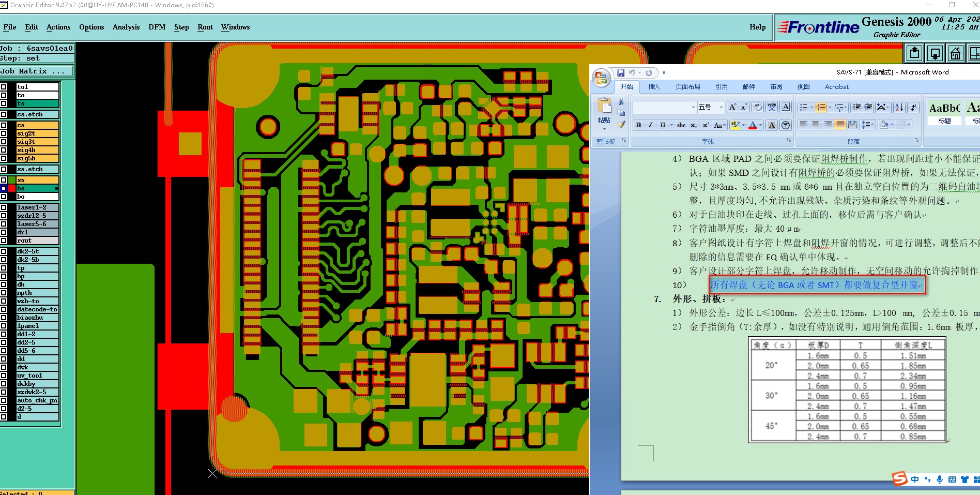Apply strikethrough formatting
Screen dimensions: 980x495
681,125
